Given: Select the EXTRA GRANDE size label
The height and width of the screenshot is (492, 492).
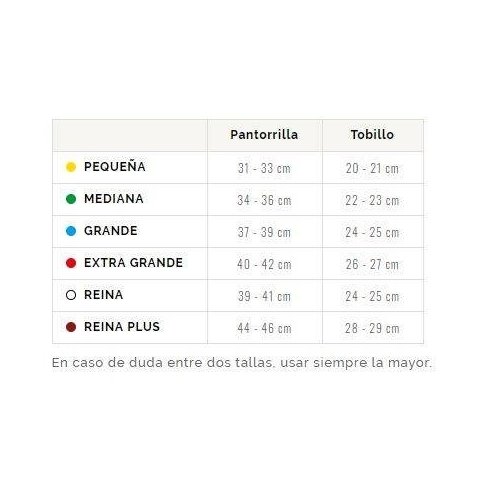Looking at the screenshot, I should click(133, 263).
